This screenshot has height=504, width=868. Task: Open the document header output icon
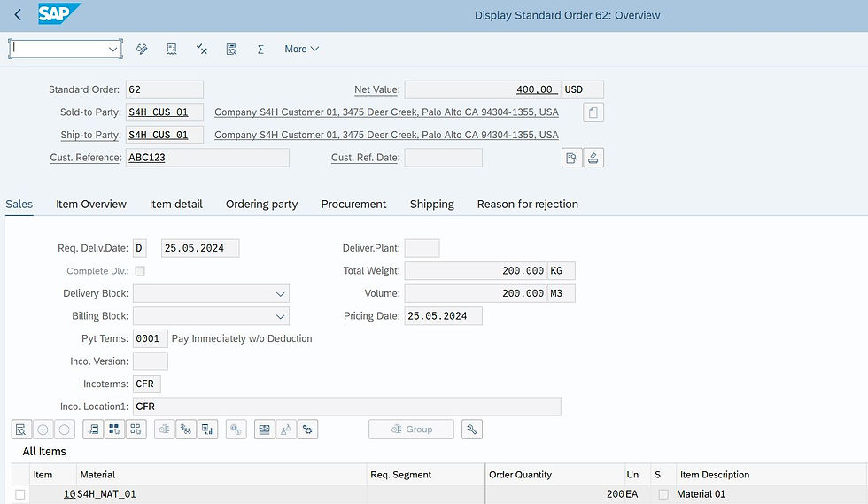pyautogui.click(x=172, y=50)
